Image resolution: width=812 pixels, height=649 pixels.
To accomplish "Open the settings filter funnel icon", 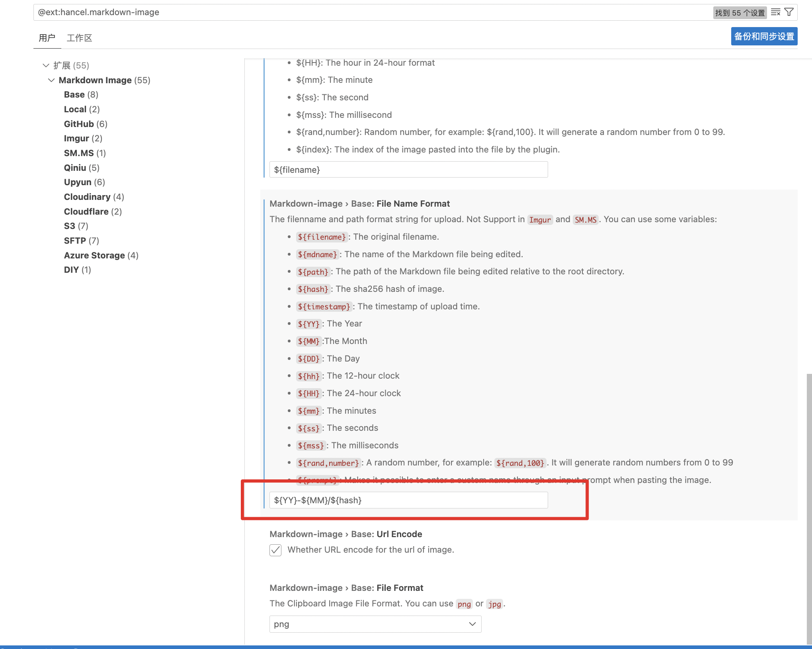I will (789, 12).
